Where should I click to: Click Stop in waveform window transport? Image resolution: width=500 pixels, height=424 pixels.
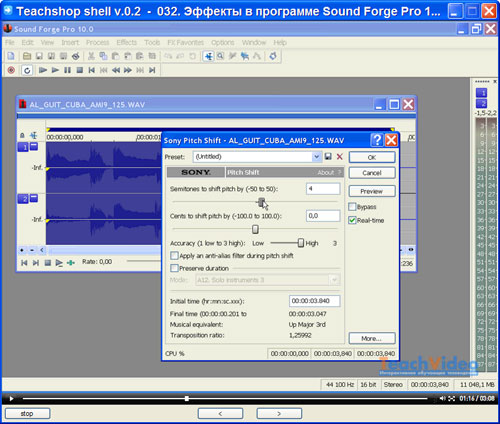(x=48, y=263)
